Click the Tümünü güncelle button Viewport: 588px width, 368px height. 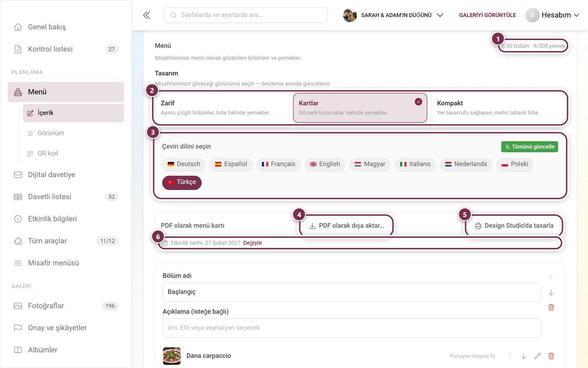[x=530, y=147]
